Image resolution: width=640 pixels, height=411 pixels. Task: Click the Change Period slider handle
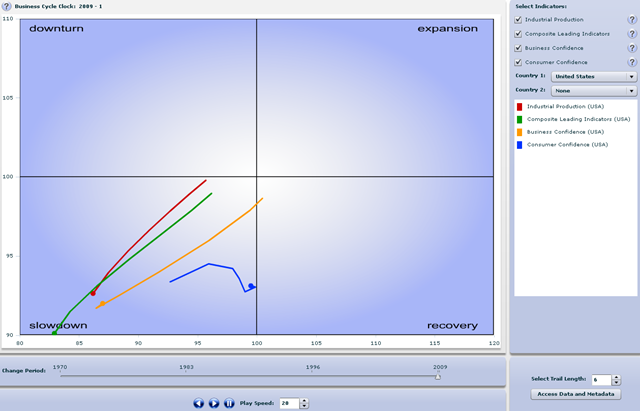tap(437, 376)
